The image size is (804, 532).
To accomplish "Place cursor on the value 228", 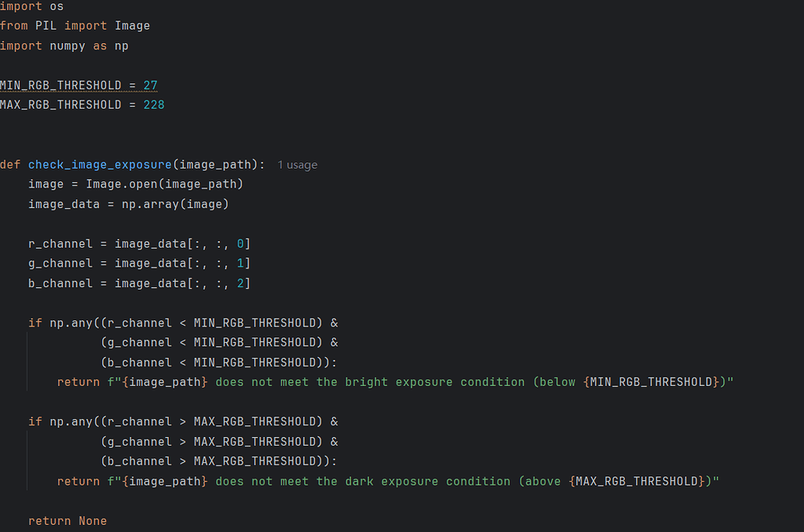I will [x=154, y=104].
